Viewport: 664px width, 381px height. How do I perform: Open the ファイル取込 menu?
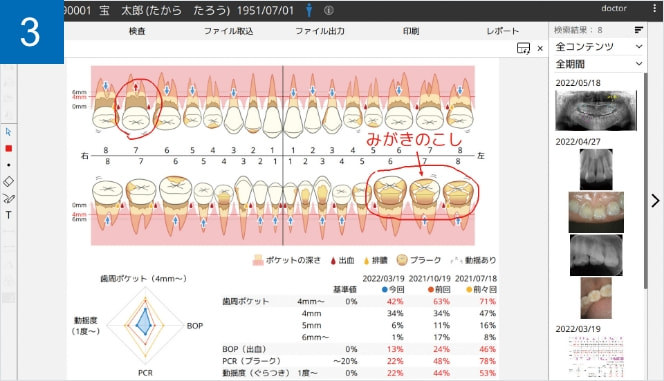[228, 31]
